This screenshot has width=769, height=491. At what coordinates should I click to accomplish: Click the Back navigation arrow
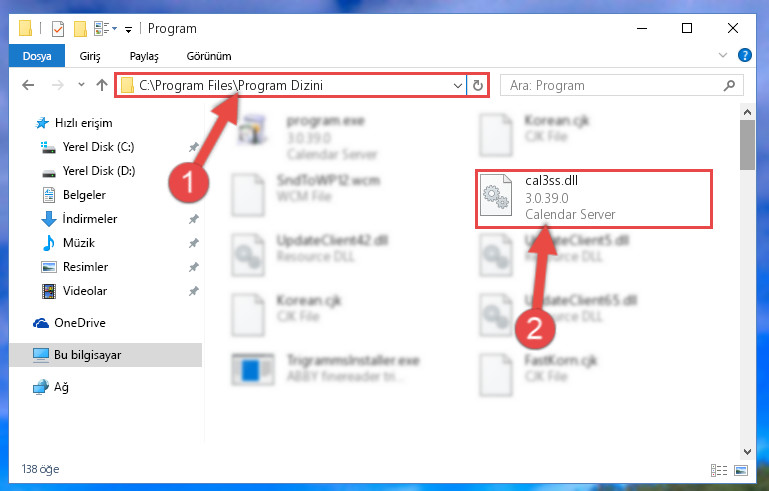click(x=28, y=85)
